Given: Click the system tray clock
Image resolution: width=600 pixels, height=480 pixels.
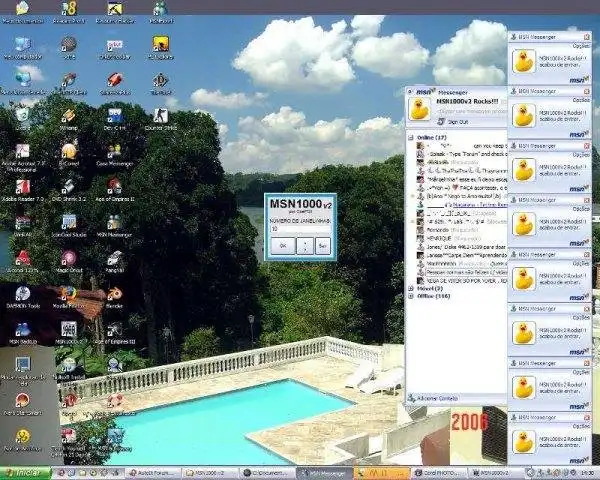Looking at the screenshot, I should click(586, 473).
